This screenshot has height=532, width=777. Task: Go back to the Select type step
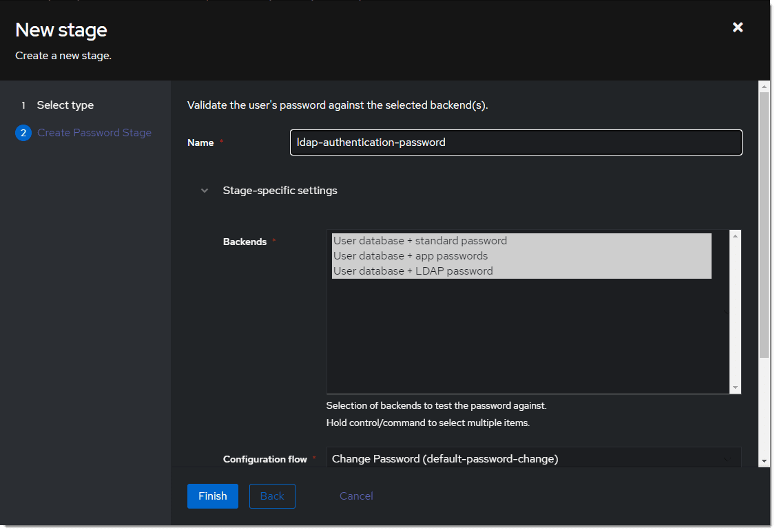click(65, 105)
